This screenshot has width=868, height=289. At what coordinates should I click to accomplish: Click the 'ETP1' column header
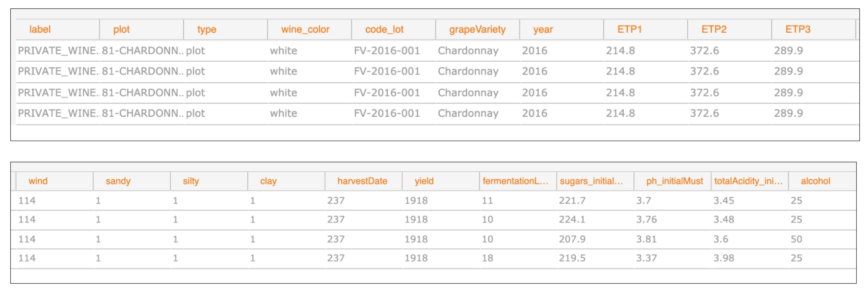pos(629,30)
